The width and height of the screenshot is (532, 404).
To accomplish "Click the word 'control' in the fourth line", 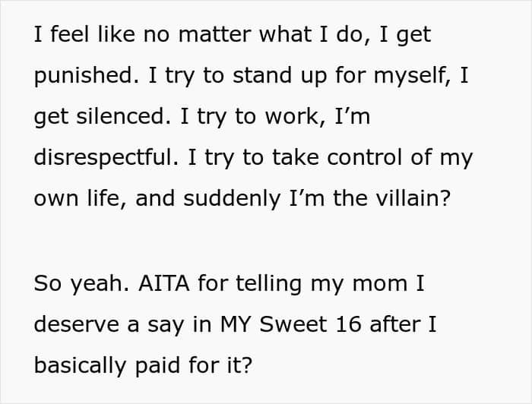I will pos(365,157).
